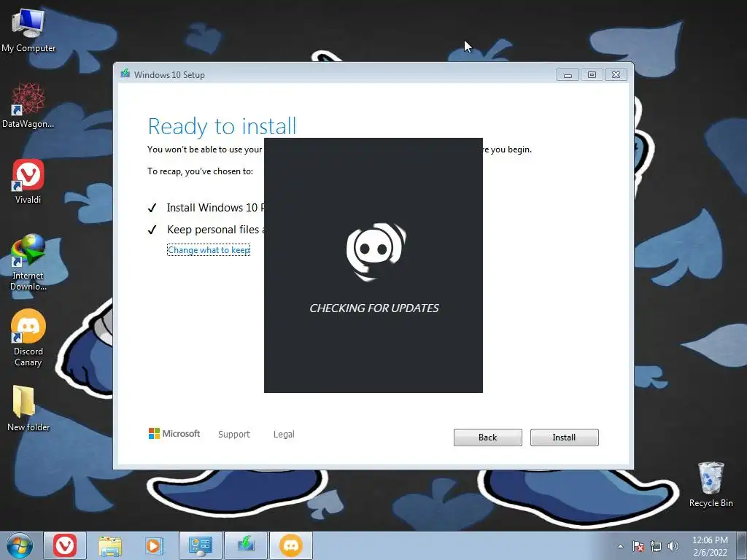Click the Discord logo on the updater splash

(376, 251)
